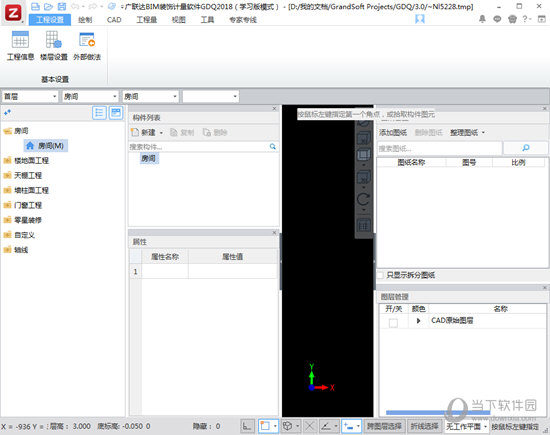Switch left panel to card view icon
This screenshot has width=550, height=435.
click(116, 113)
